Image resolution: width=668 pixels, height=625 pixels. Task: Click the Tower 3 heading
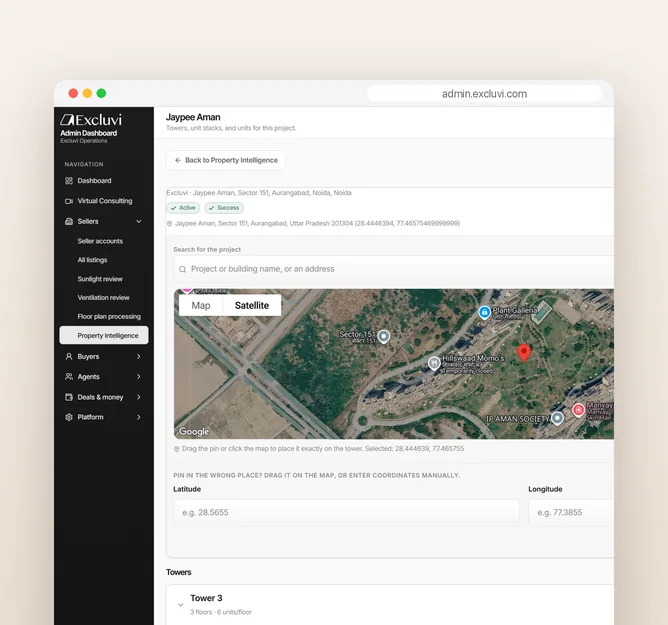click(x=206, y=598)
